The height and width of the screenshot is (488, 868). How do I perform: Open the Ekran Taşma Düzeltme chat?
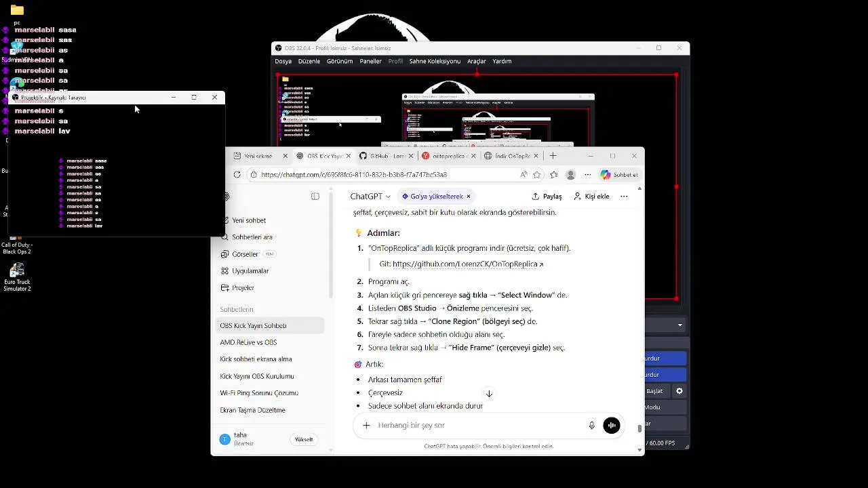point(270,410)
